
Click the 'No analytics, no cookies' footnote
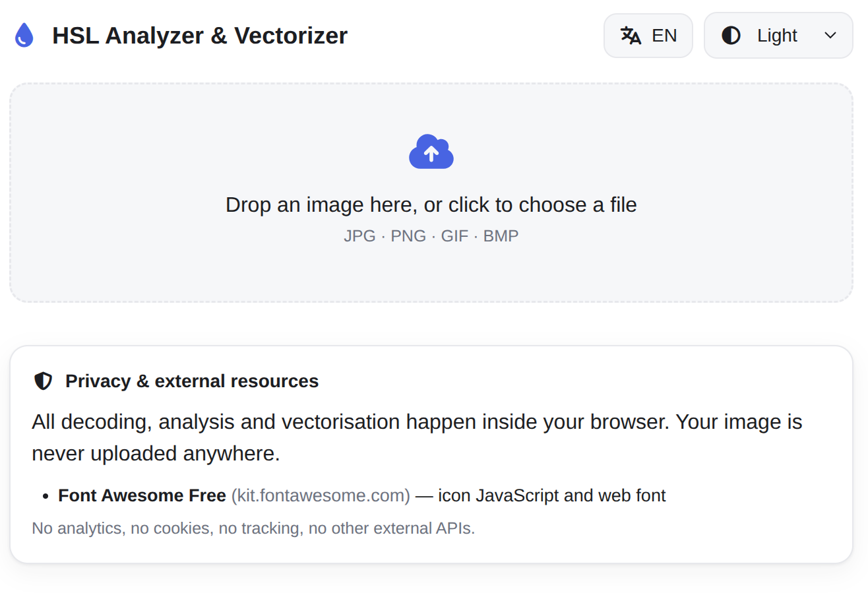pos(253,528)
